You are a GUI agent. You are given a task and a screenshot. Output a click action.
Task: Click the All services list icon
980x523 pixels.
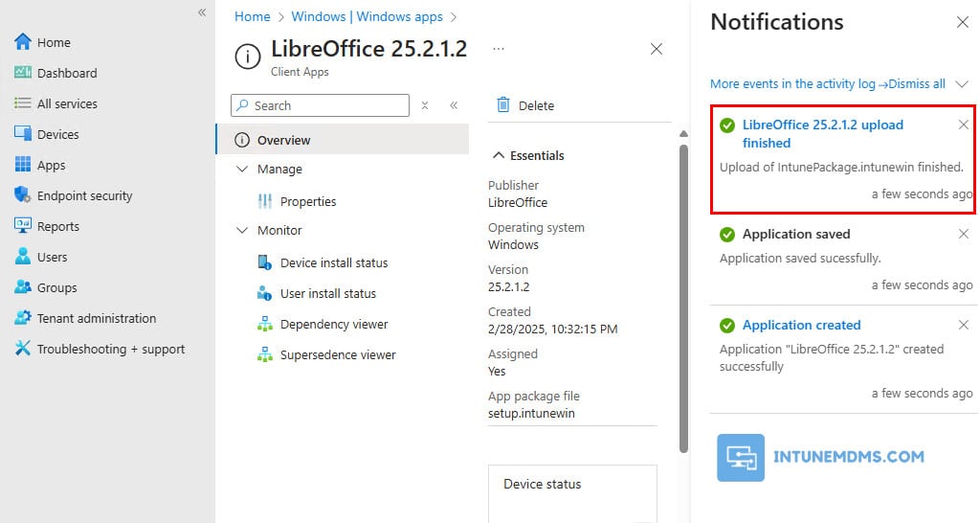point(23,103)
